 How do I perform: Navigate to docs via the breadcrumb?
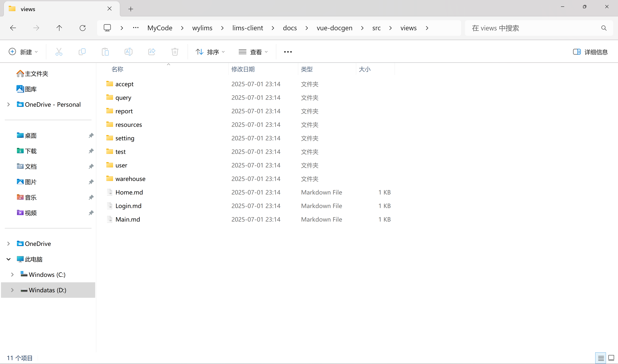[290, 28]
